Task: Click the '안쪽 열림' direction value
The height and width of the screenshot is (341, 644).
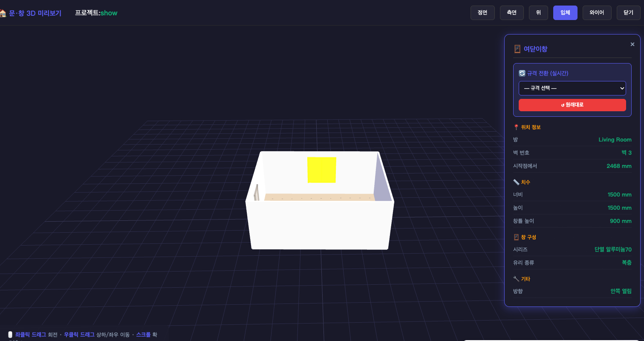Action: [621, 291]
